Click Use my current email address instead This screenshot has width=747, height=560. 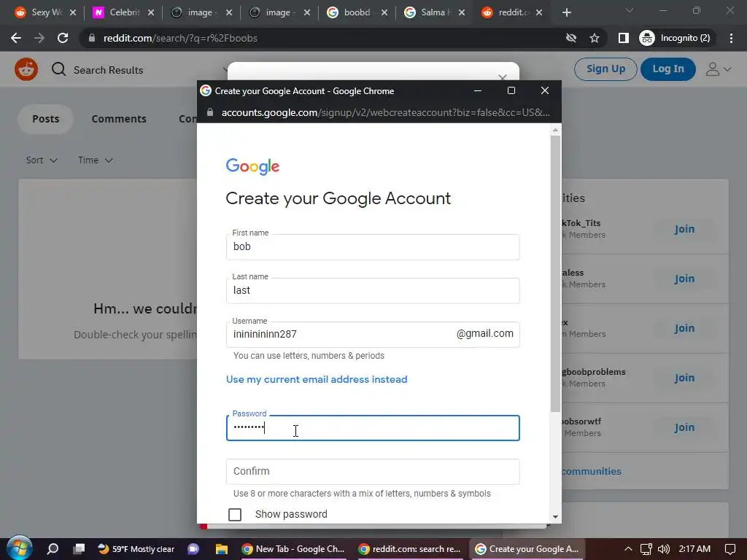[x=317, y=379]
